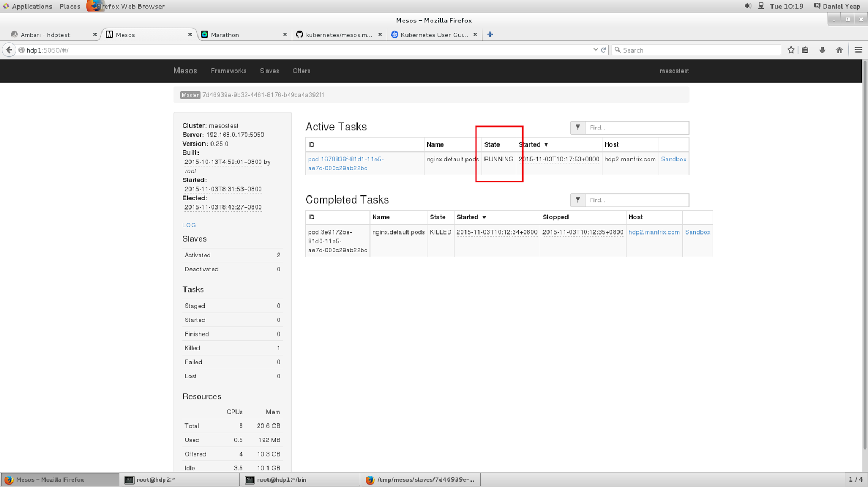The height and width of the screenshot is (487, 868).
Task: Bookmark this page with the star icon
Action: [x=791, y=50]
